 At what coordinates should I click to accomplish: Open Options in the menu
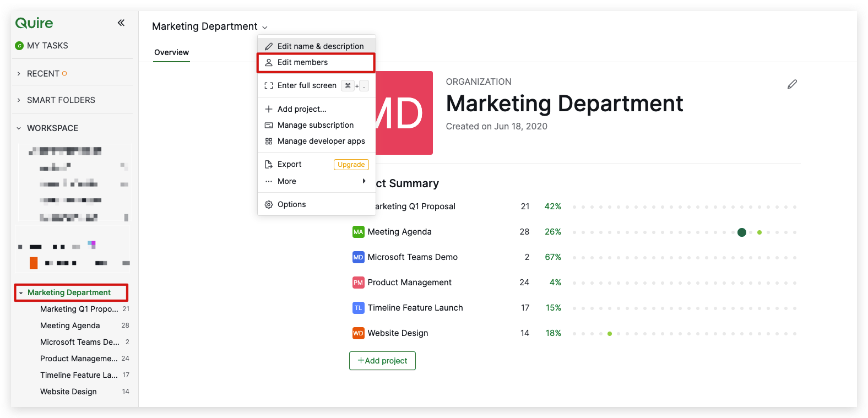coord(317,204)
